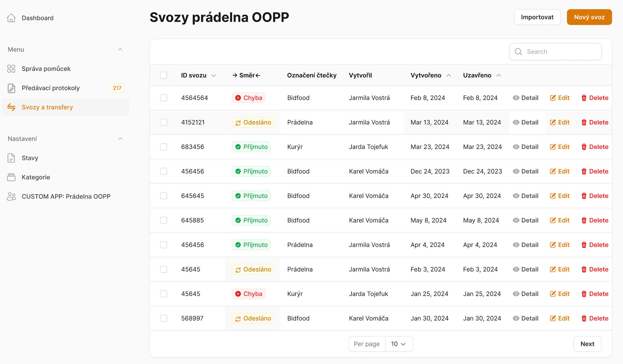
Task: Click the Nový svoz button
Action: coord(589,17)
